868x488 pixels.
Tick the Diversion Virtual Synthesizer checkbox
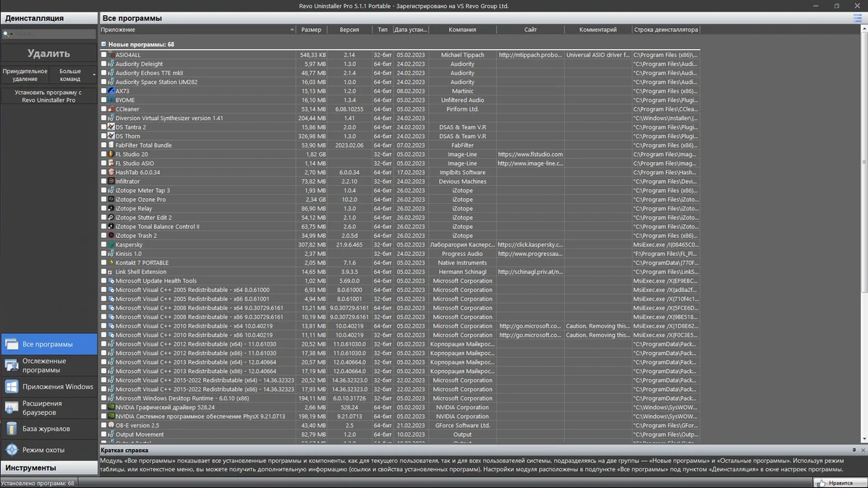click(103, 118)
